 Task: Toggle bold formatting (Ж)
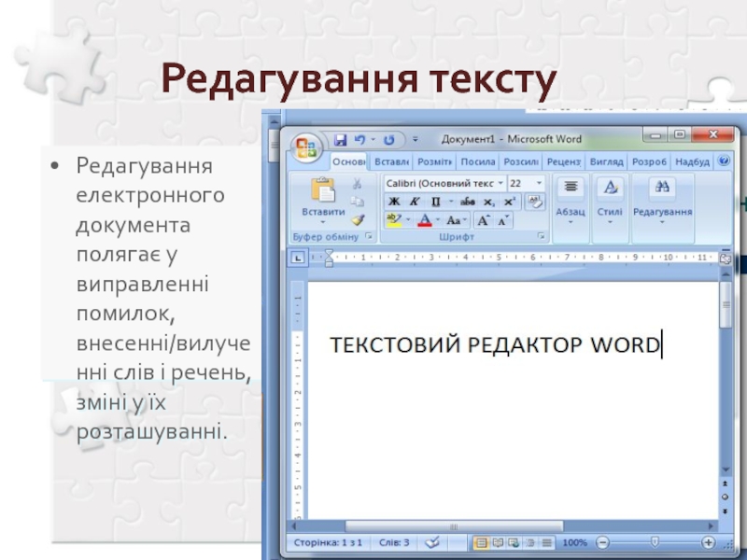(394, 202)
